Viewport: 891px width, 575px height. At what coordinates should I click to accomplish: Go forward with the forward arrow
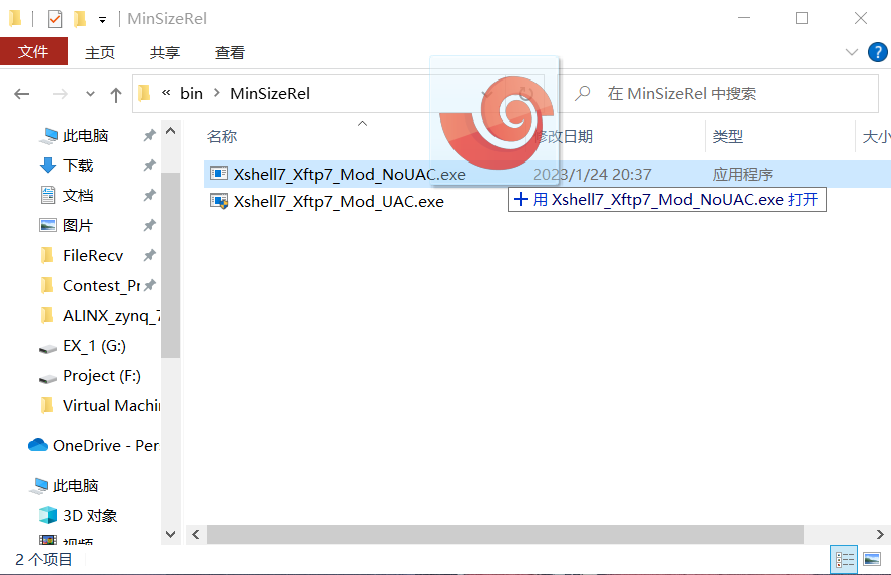[x=60, y=94]
